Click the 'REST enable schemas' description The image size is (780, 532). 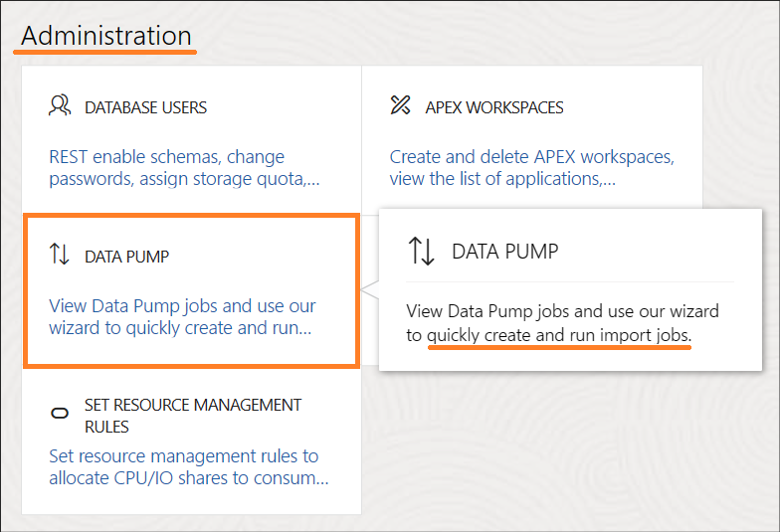(184, 167)
